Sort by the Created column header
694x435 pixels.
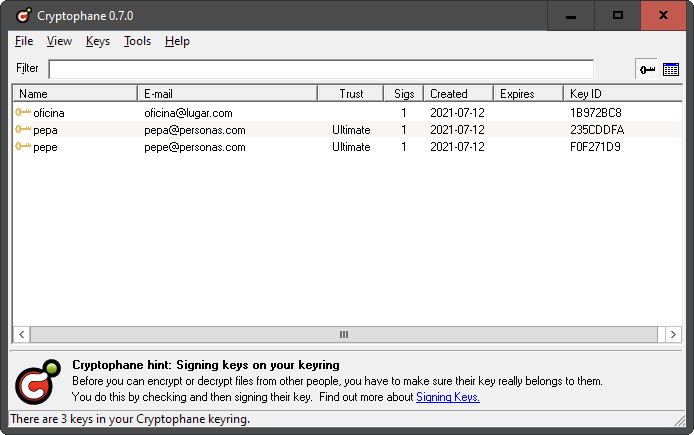tap(459, 94)
